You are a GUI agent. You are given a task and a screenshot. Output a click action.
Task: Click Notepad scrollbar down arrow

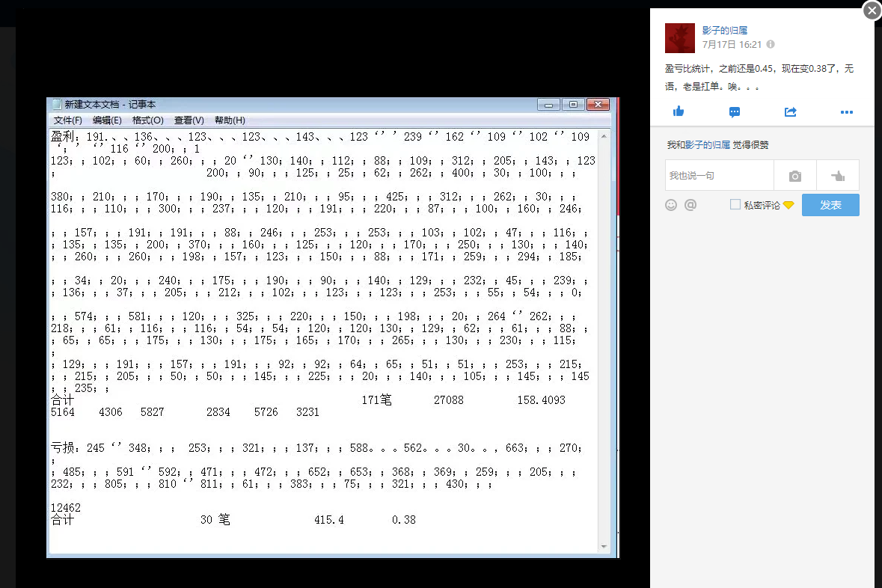(x=604, y=546)
